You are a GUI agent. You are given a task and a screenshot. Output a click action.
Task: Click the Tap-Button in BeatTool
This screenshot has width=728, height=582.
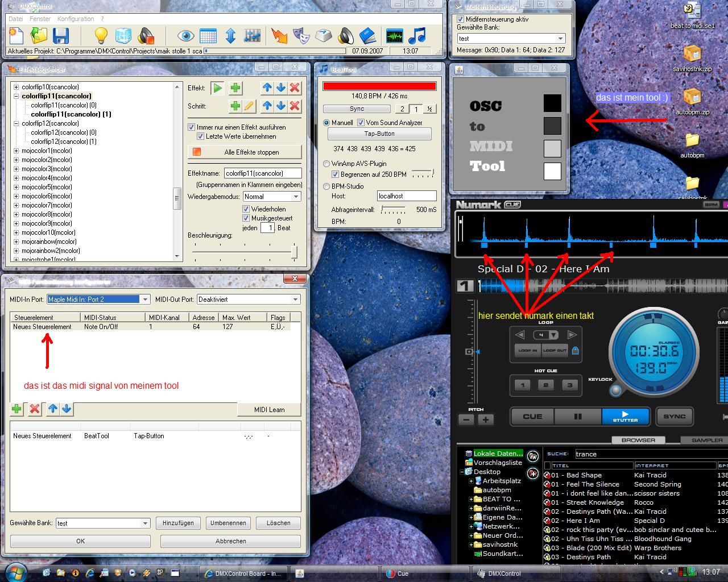point(379,134)
